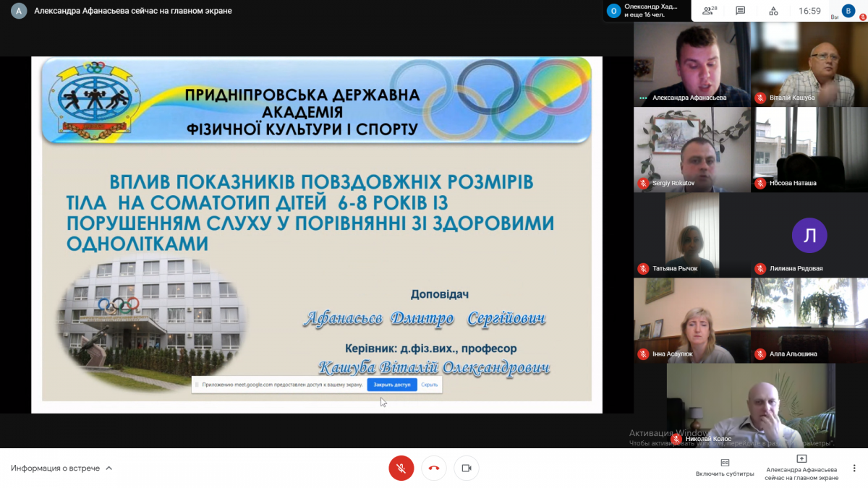The width and height of the screenshot is (868, 488).
Task: Click 'Александра Афанасьева сейчас на главном экране' banner
Action: point(135,11)
